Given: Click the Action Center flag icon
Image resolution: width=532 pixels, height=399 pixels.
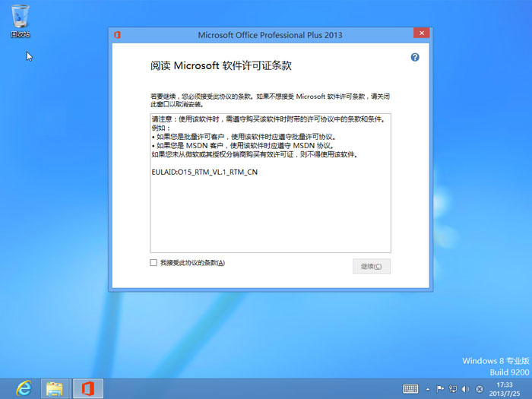Looking at the screenshot, I should pyautogui.click(x=440, y=388).
